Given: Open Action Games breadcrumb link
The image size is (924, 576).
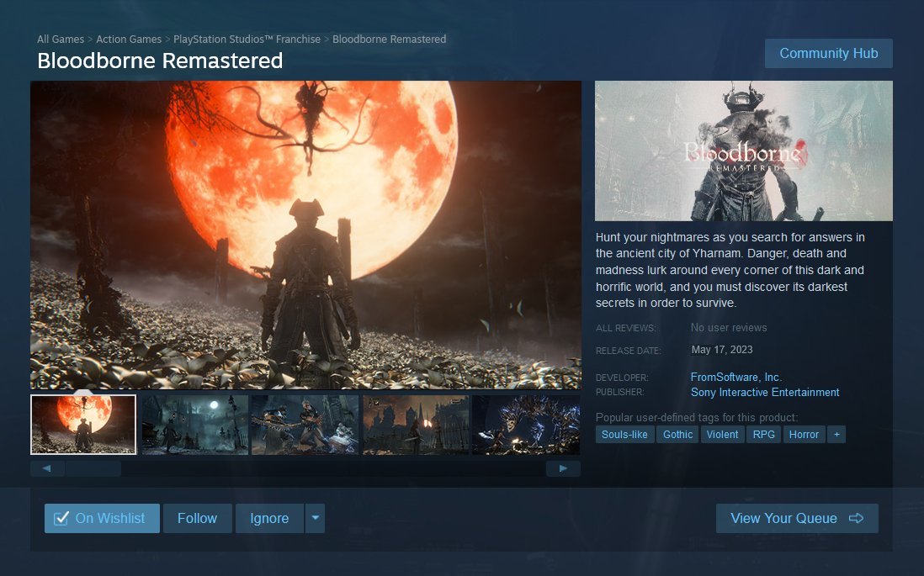Looking at the screenshot, I should (x=129, y=40).
